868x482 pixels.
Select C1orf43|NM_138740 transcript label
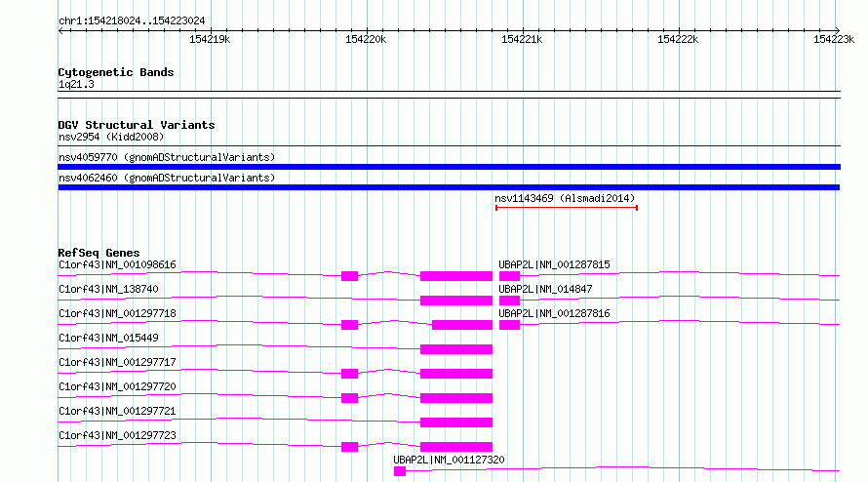[x=108, y=289]
